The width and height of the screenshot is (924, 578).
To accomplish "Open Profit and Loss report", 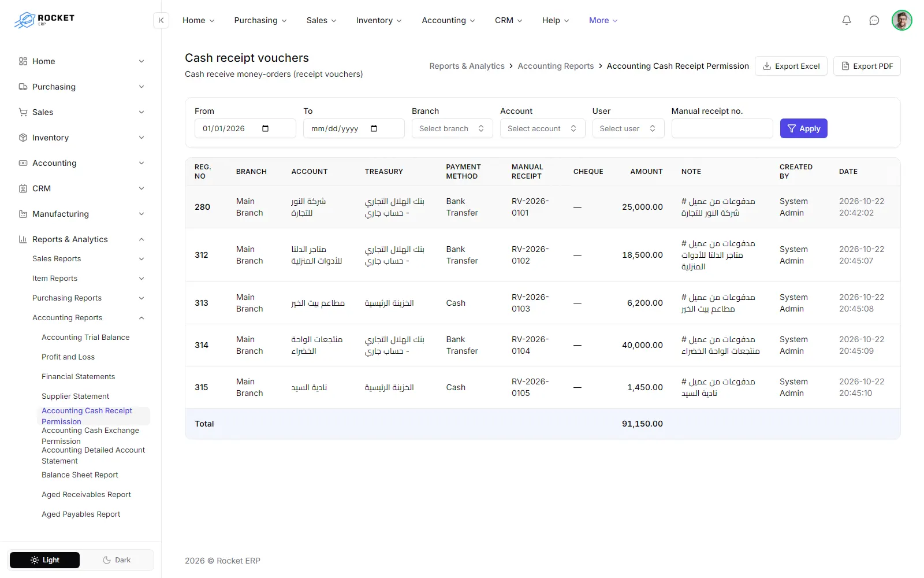I will [68, 357].
